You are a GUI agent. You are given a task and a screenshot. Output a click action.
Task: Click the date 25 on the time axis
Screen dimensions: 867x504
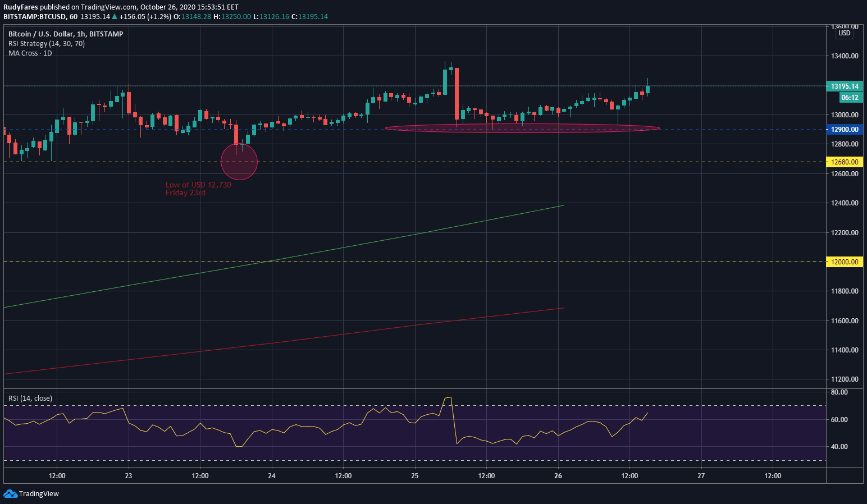[415, 476]
